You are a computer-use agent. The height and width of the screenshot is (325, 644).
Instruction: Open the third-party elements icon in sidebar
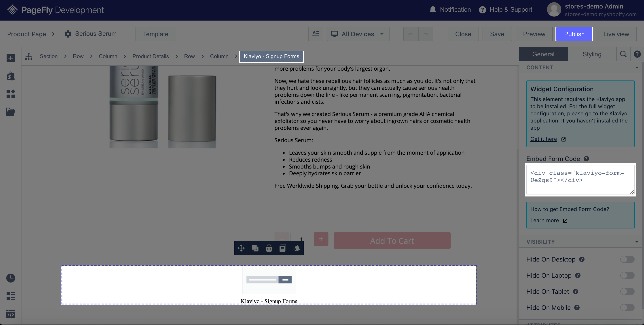(x=11, y=94)
